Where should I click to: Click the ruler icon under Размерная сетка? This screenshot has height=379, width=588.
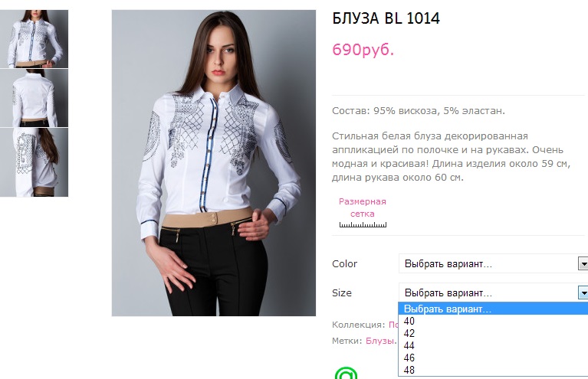(363, 225)
